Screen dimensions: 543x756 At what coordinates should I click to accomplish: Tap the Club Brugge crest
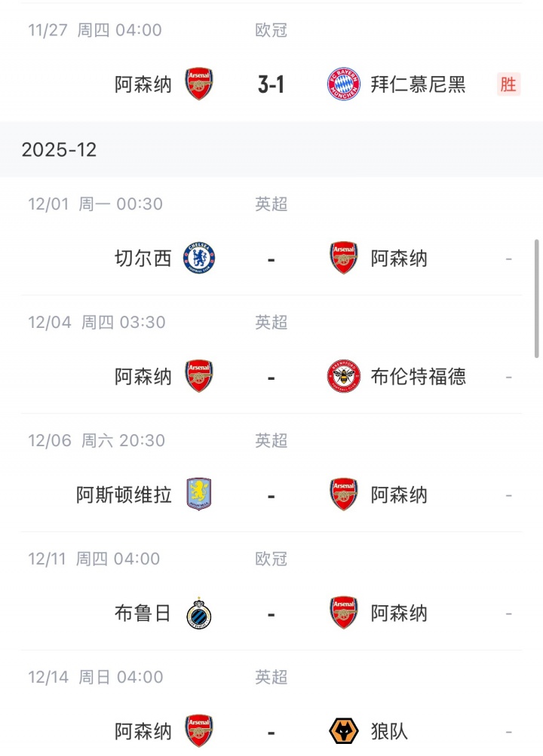(x=199, y=614)
